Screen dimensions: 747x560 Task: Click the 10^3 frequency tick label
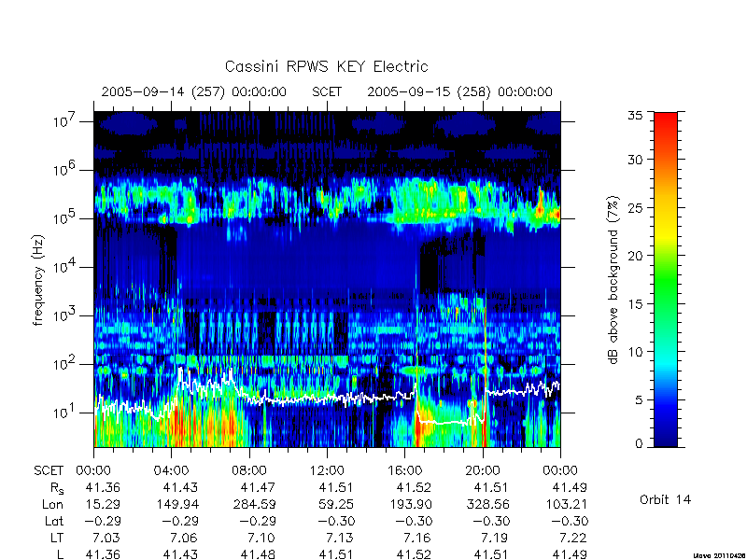pyautogui.click(x=65, y=315)
